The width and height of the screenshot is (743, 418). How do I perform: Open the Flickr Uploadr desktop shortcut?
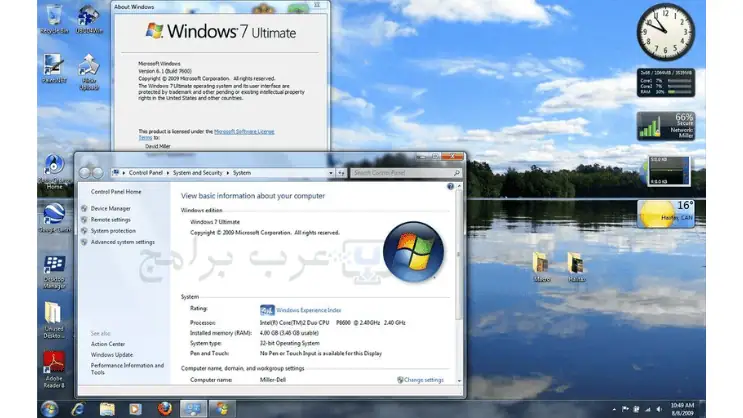[89, 72]
